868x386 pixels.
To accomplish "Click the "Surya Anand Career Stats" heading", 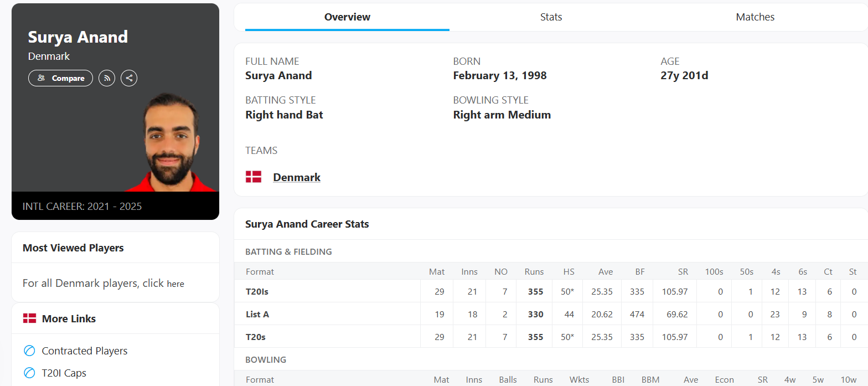I will [307, 224].
